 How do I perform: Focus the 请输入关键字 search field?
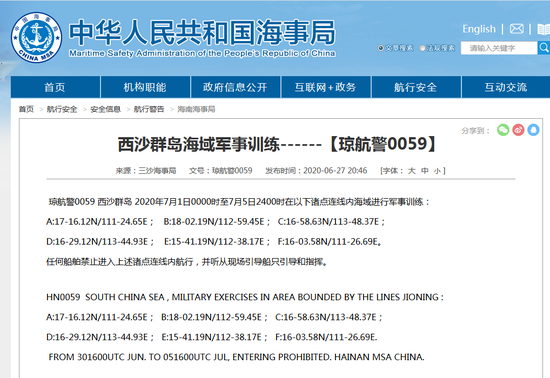pyautogui.click(x=499, y=48)
